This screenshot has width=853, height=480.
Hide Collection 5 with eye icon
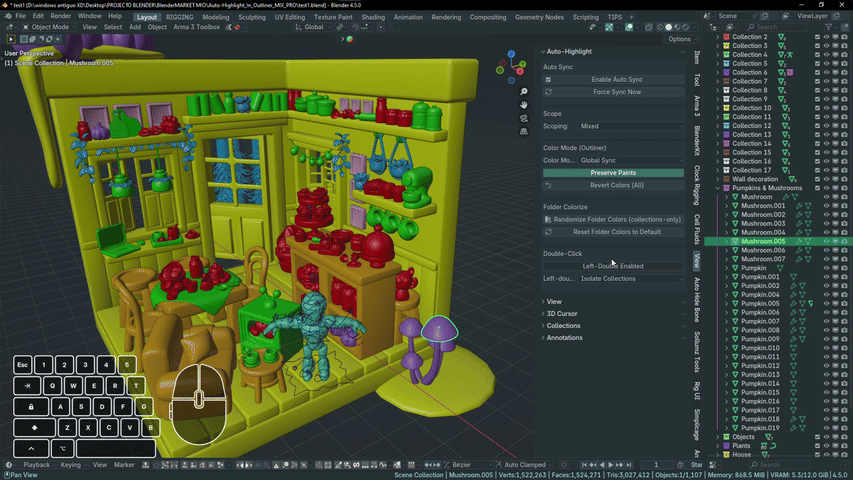826,64
